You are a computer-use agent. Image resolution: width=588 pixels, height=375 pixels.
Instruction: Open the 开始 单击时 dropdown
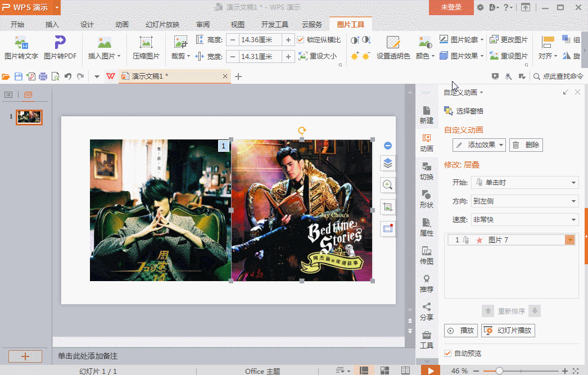pos(524,183)
